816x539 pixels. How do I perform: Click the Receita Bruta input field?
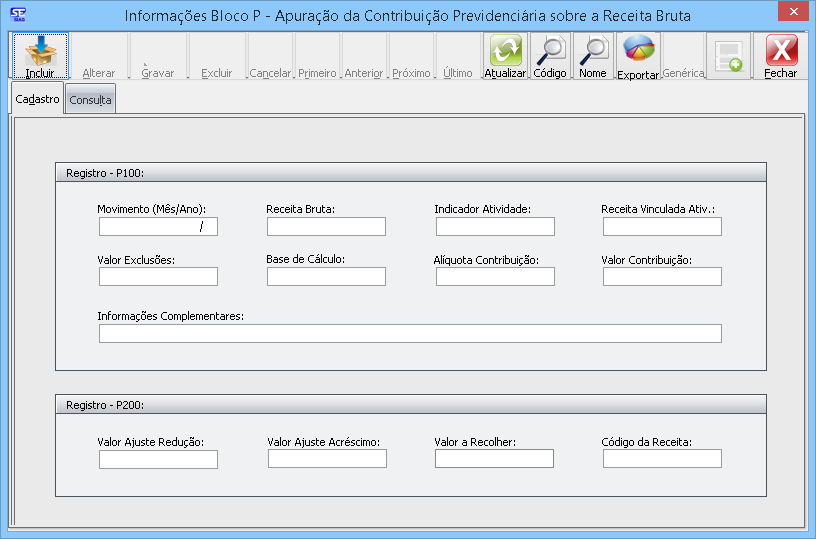[x=326, y=227]
